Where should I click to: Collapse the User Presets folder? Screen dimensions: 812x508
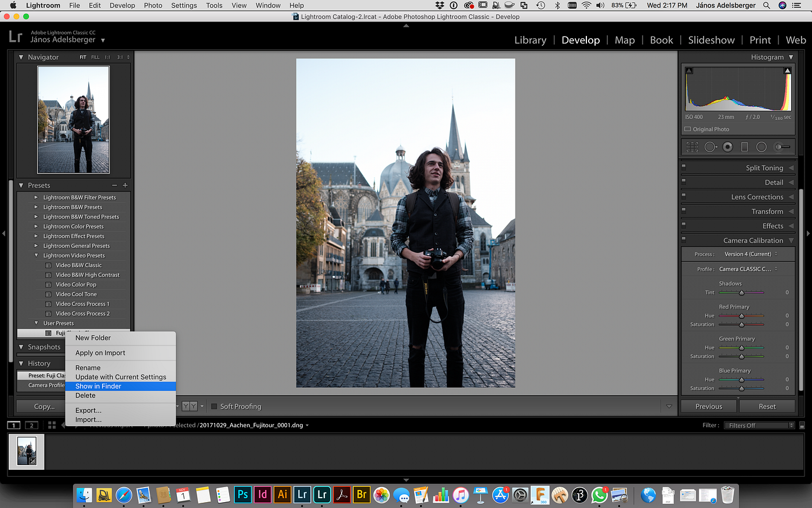point(36,323)
